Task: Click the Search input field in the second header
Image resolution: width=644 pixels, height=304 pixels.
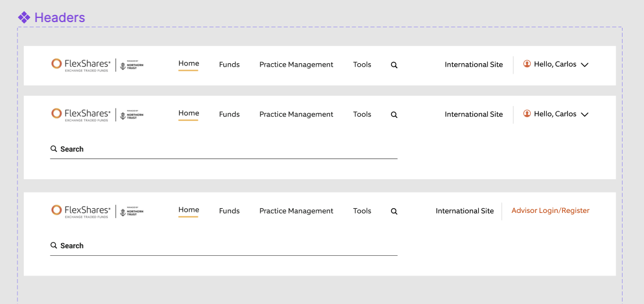Action: pos(223,149)
